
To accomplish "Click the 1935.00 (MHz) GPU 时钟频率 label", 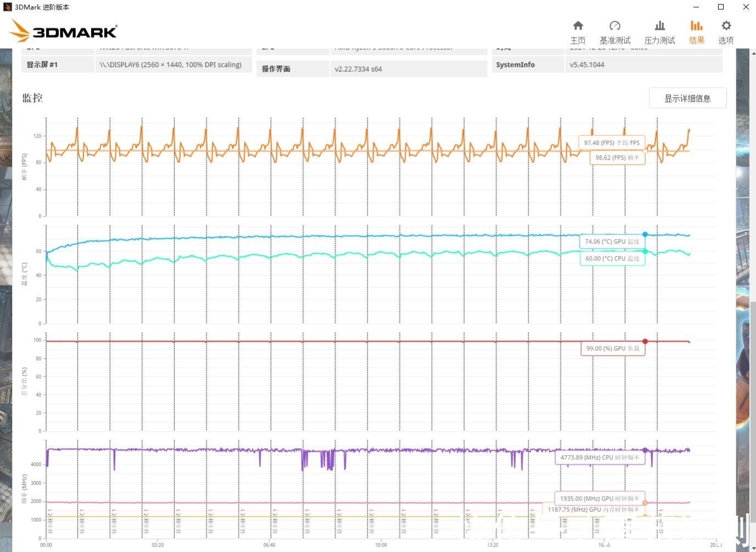I will point(600,498).
